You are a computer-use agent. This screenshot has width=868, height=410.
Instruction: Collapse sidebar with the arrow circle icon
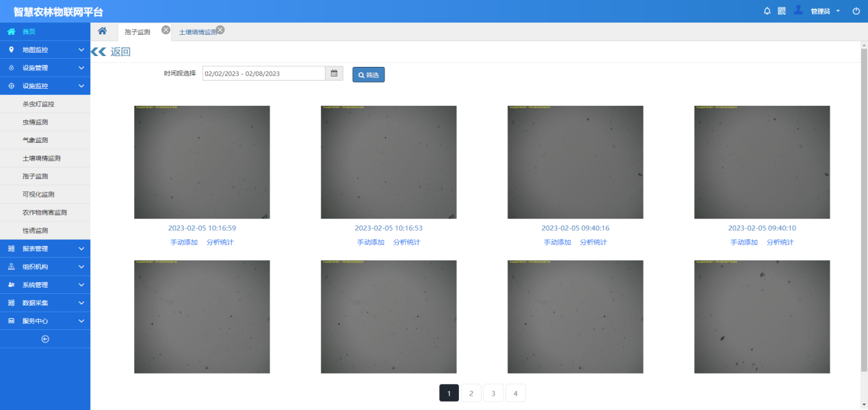pos(45,339)
